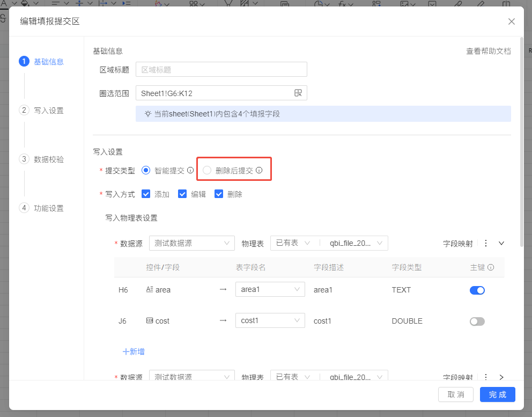The height and width of the screenshot is (417, 532).
Task: Turn off primary key toggle for area
Action: [x=477, y=290]
